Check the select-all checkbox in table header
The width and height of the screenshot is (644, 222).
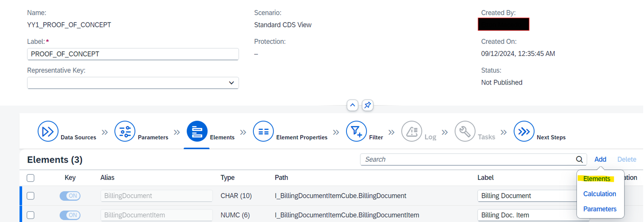click(31, 178)
